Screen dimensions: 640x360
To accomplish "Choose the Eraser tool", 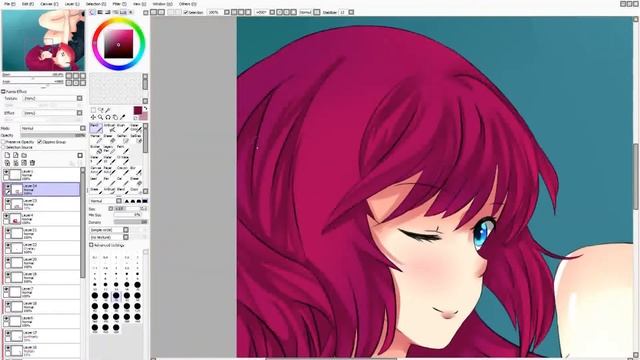I will coord(109,138).
